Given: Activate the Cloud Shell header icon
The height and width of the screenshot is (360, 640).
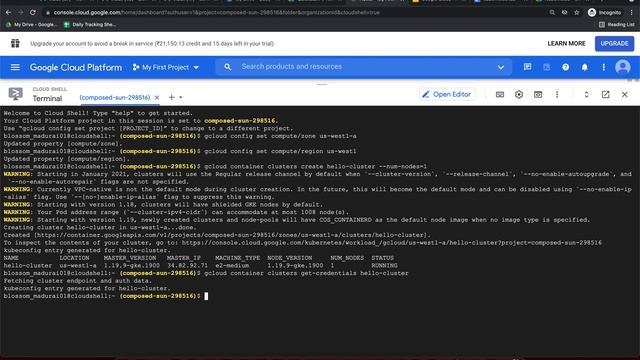Looking at the screenshot, I should [x=547, y=67].
